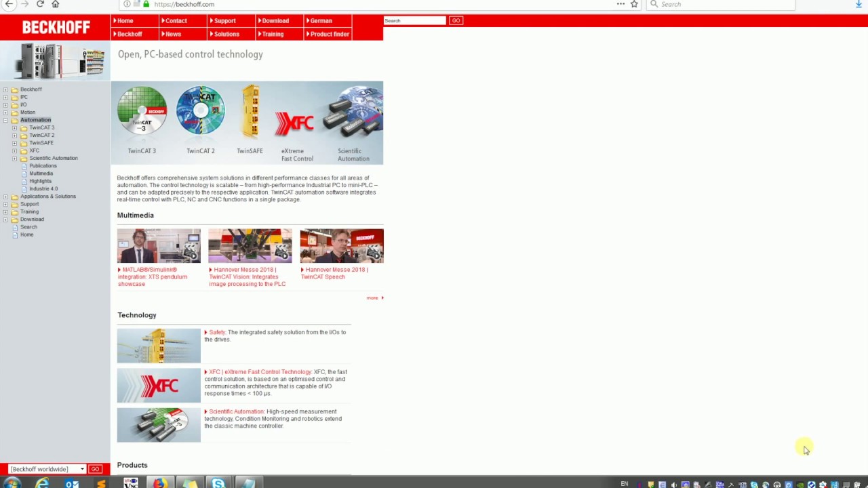Expand the Support tree node

(5, 204)
